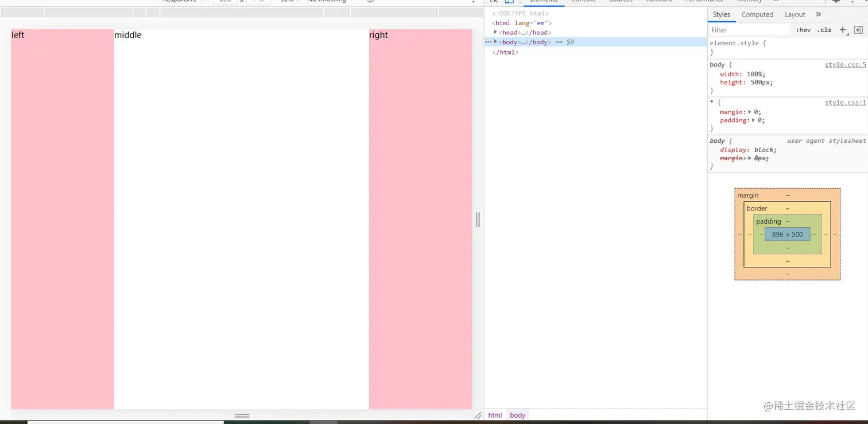Open the three-dots menu beside the body node

[x=488, y=42]
